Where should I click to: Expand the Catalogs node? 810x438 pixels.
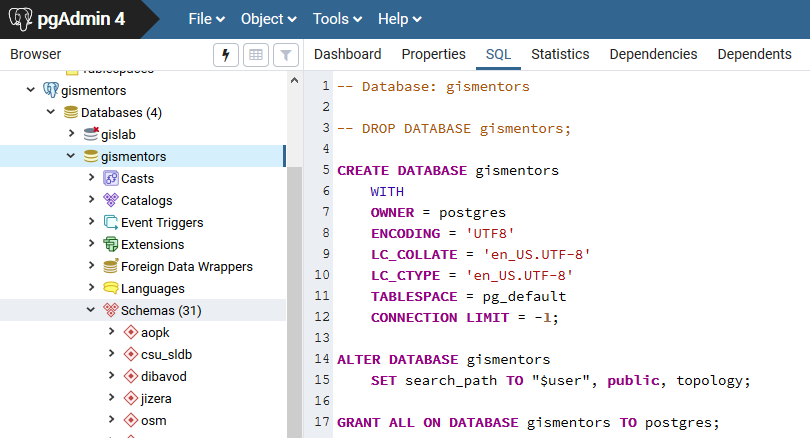point(91,199)
